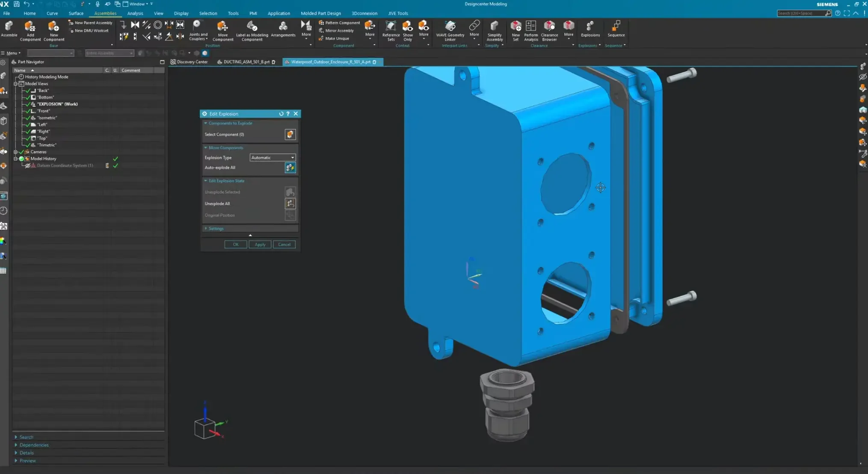
Task: Open the File menu
Action: 6,13
